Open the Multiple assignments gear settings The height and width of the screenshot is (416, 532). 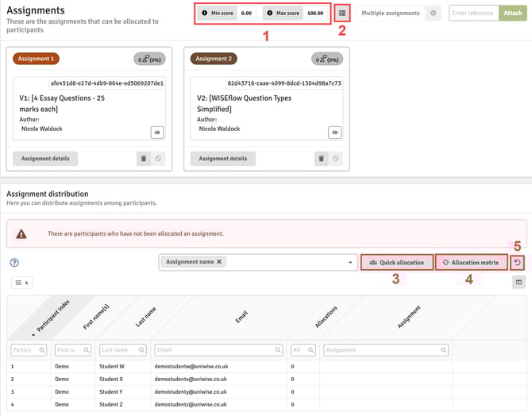click(x=433, y=13)
